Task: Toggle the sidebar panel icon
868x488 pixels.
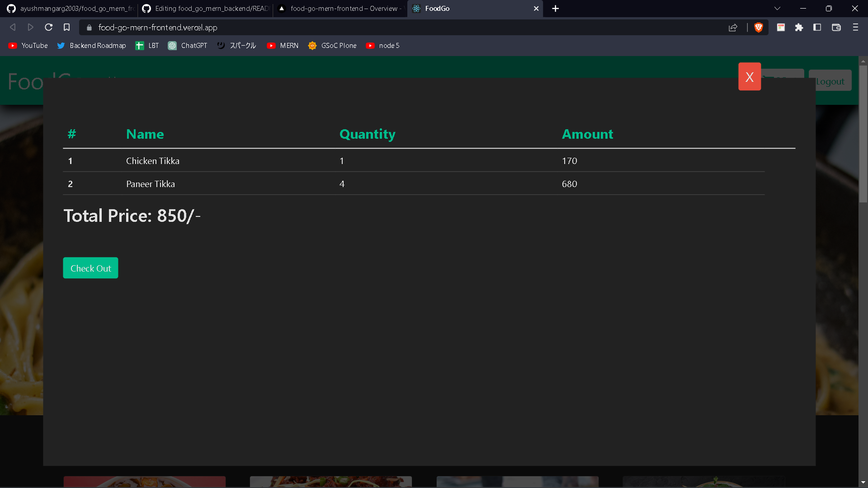Action: [x=817, y=27]
